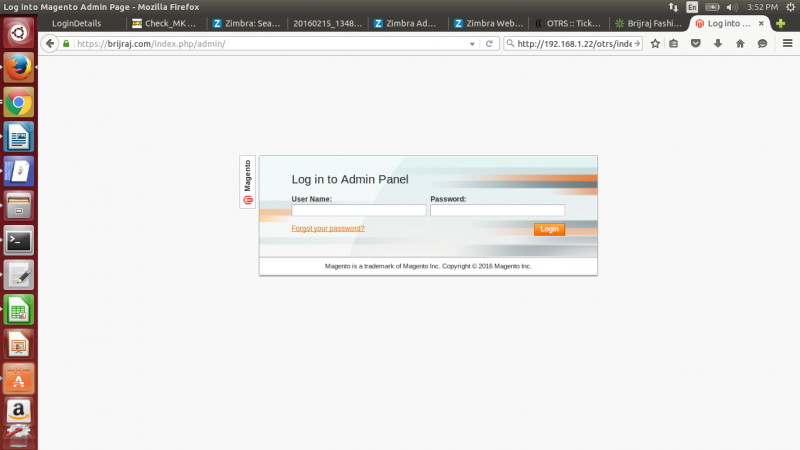Bookmark this page with the star icon
The width and height of the screenshot is (800, 450).
click(x=655, y=44)
